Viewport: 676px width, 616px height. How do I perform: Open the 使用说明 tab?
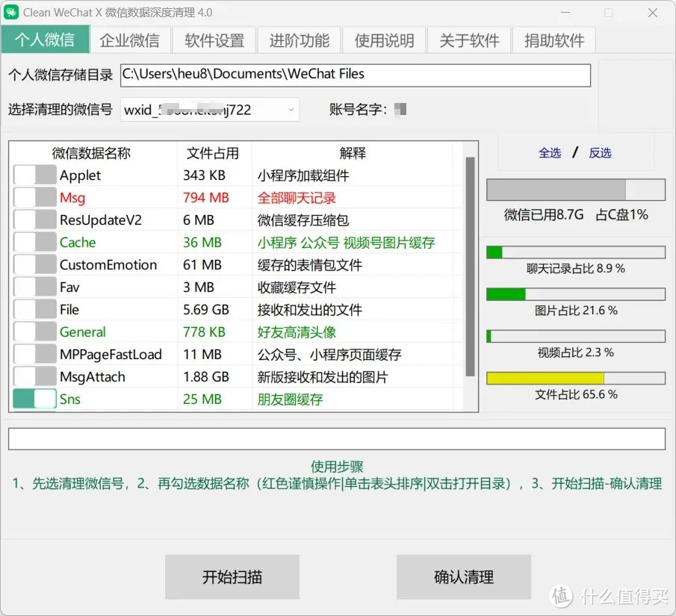tap(385, 40)
